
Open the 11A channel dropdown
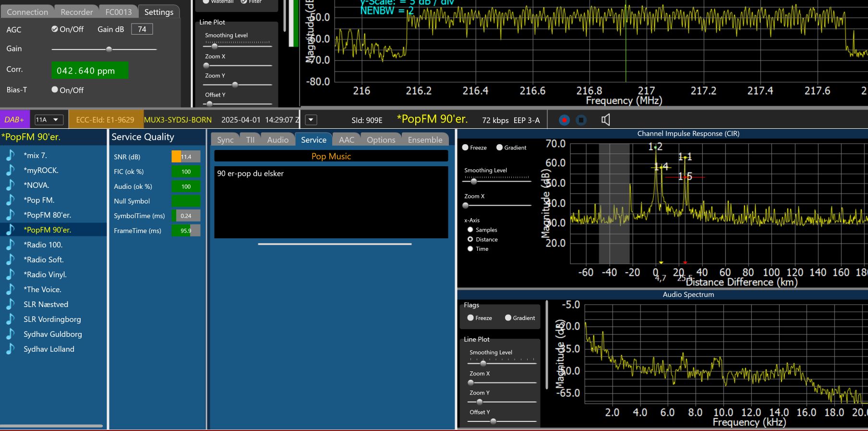49,120
